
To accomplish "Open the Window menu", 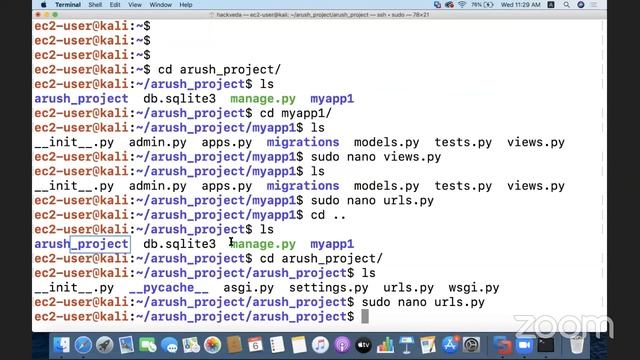I will coord(160,4).
